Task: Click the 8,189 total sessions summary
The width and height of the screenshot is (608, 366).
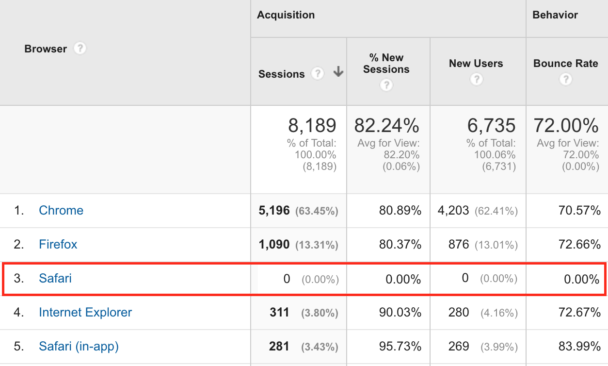Action: [312, 125]
